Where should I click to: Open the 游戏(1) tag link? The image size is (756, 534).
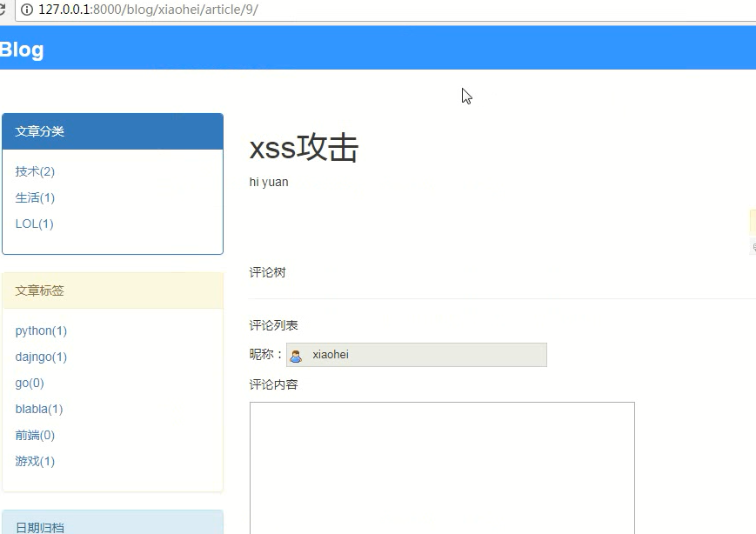(x=35, y=461)
